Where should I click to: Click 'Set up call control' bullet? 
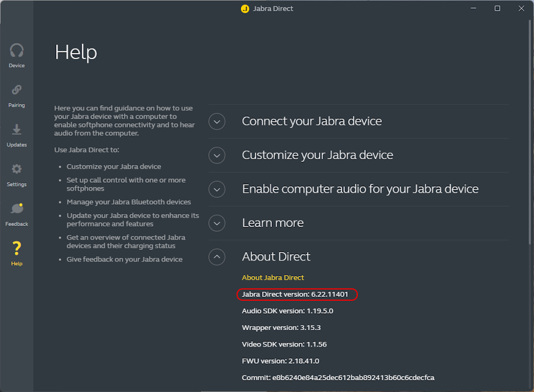[x=126, y=184]
